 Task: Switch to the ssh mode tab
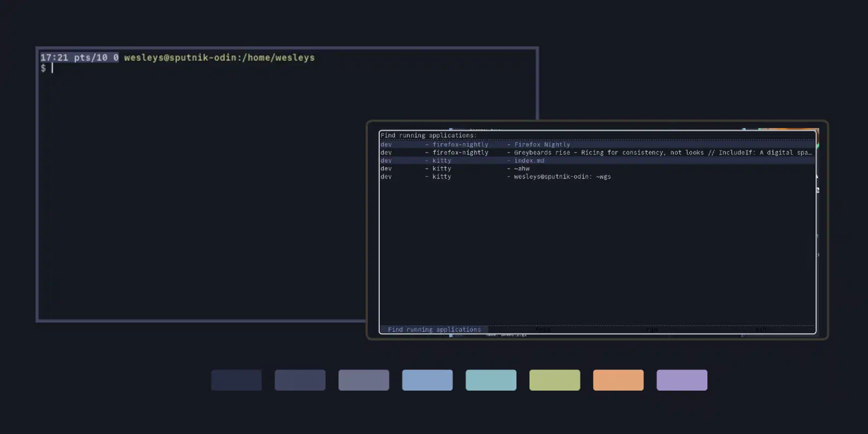(x=761, y=329)
